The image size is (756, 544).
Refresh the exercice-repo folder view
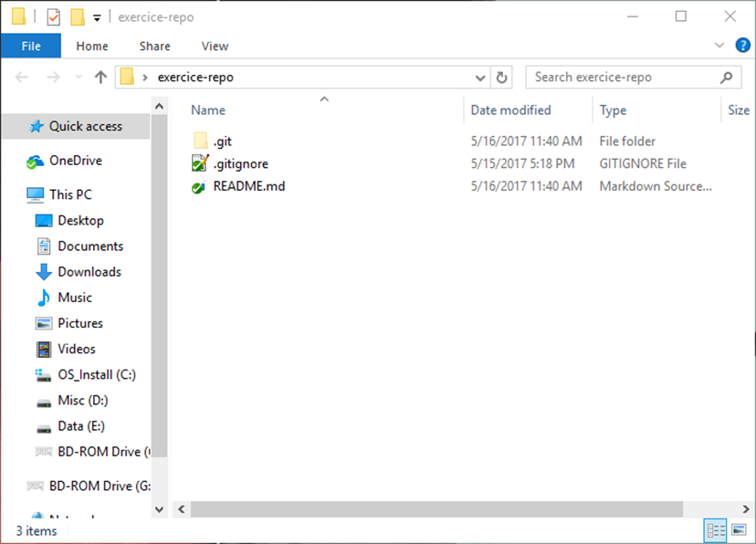501,78
